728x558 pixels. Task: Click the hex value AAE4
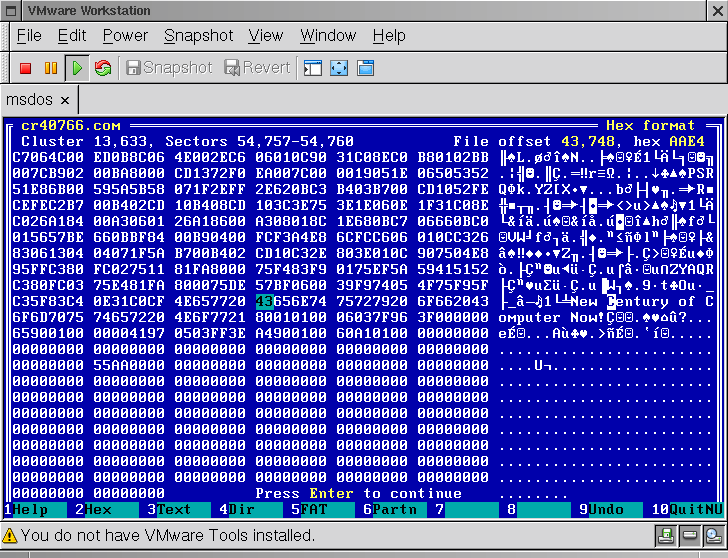687,141
